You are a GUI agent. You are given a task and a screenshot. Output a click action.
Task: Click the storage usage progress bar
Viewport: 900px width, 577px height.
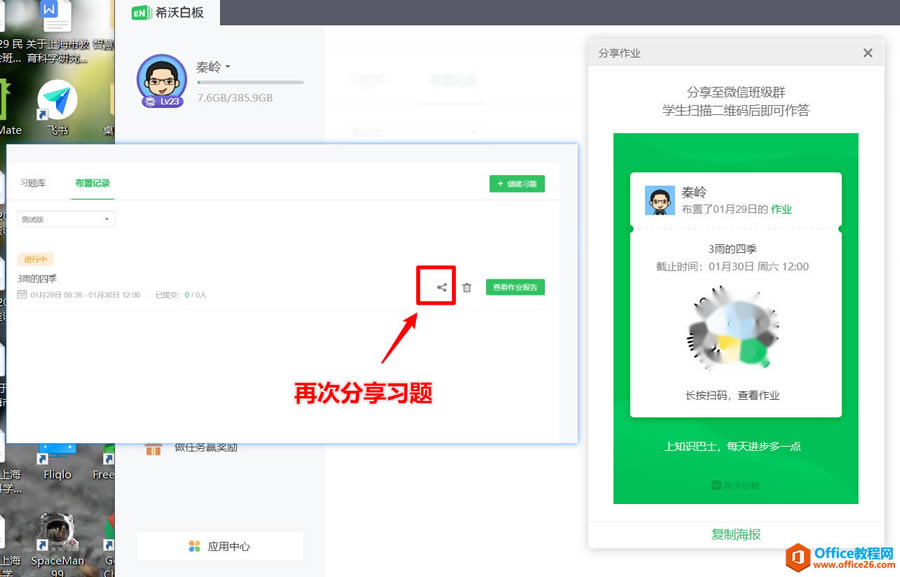(250, 83)
